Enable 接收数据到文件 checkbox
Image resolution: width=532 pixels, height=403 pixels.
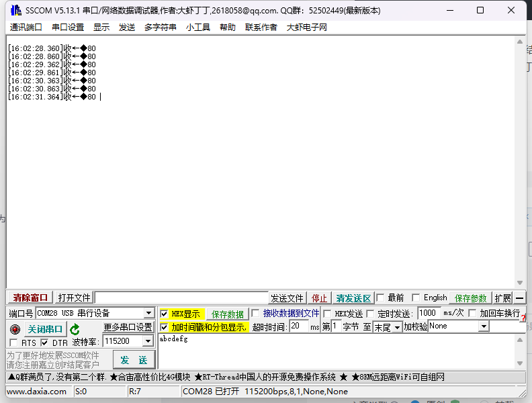click(256, 313)
